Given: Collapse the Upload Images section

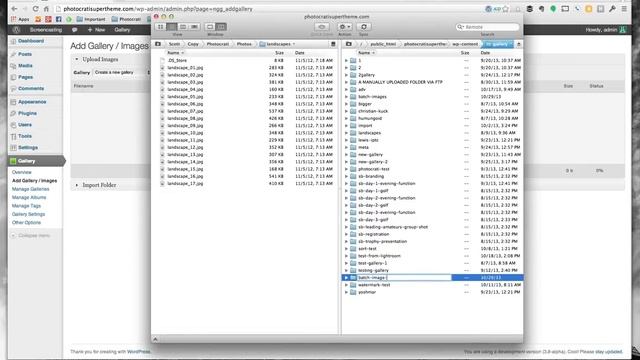Looking at the screenshot, I should [x=76, y=60].
